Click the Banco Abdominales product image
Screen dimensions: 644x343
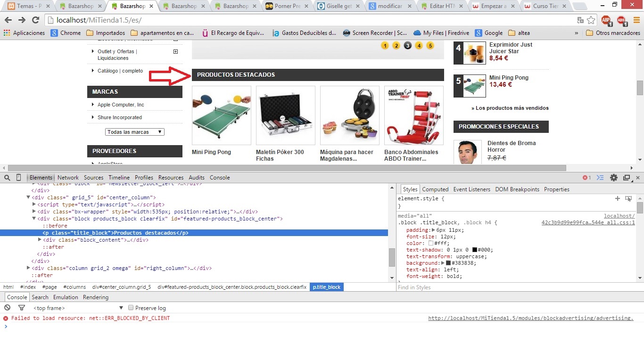pos(414,115)
